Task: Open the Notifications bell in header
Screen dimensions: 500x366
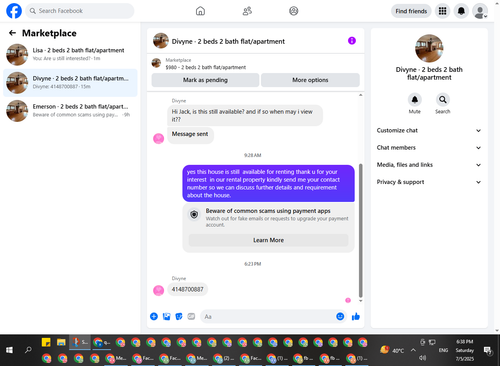Action: click(461, 11)
